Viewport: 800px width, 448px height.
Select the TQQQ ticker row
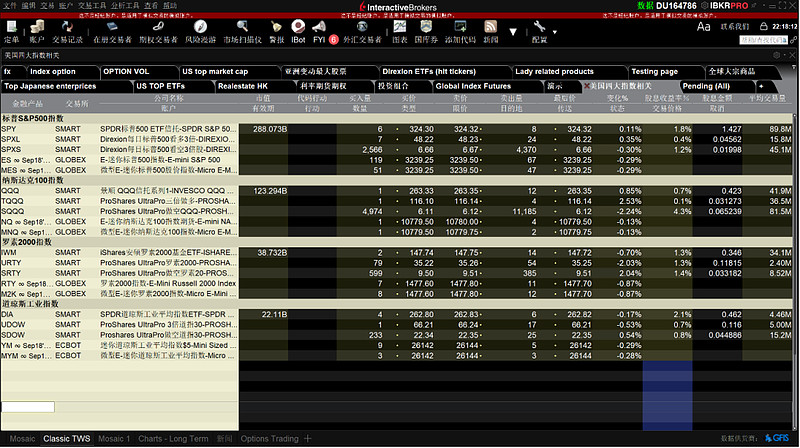pos(397,201)
